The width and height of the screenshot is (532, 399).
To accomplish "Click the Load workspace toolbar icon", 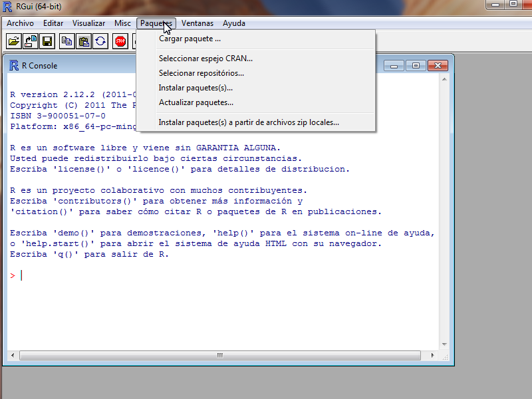I will 31,41.
